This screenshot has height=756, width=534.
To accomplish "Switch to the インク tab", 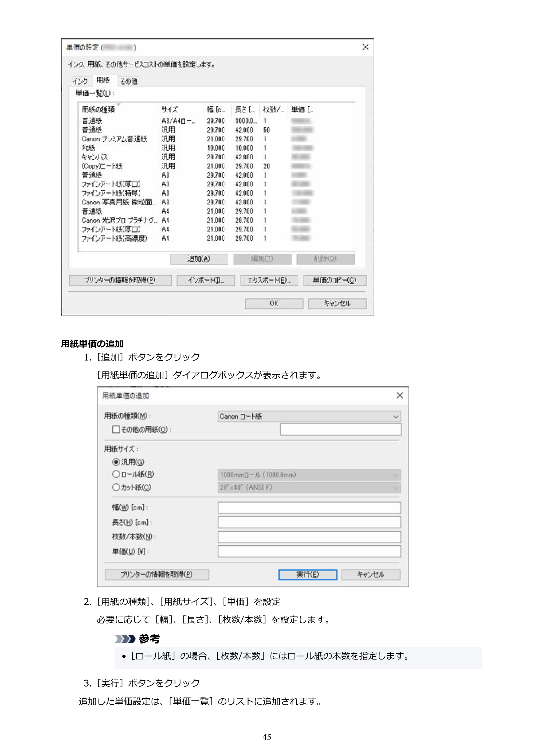I will click(x=80, y=81).
